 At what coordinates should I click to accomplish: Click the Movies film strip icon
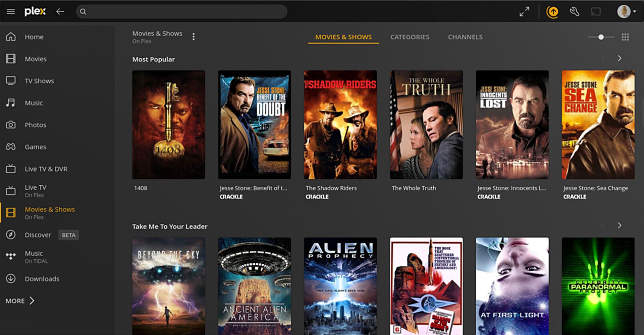(11, 59)
